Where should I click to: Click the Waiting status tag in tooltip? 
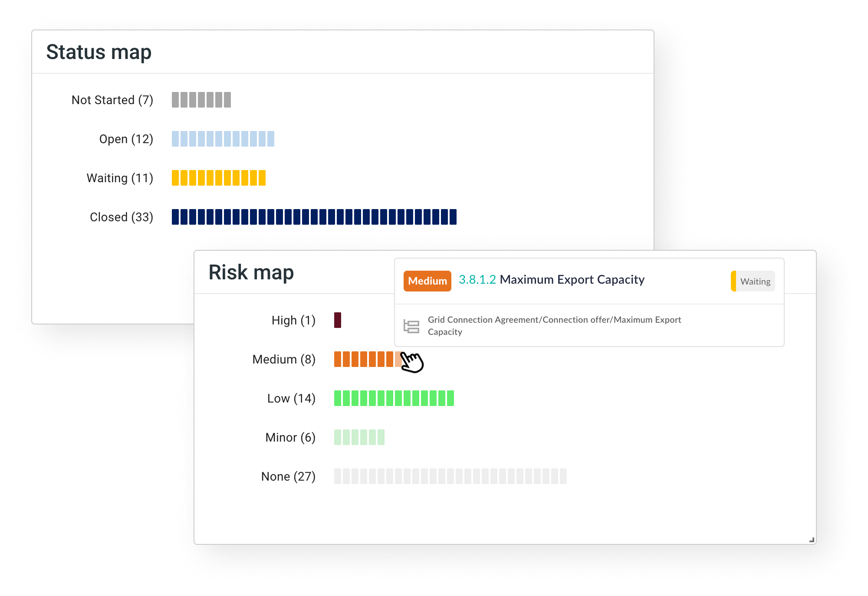pos(753,281)
